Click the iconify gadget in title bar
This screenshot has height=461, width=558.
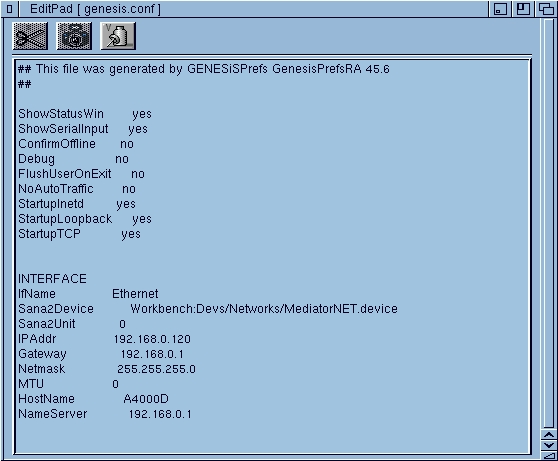point(500,9)
